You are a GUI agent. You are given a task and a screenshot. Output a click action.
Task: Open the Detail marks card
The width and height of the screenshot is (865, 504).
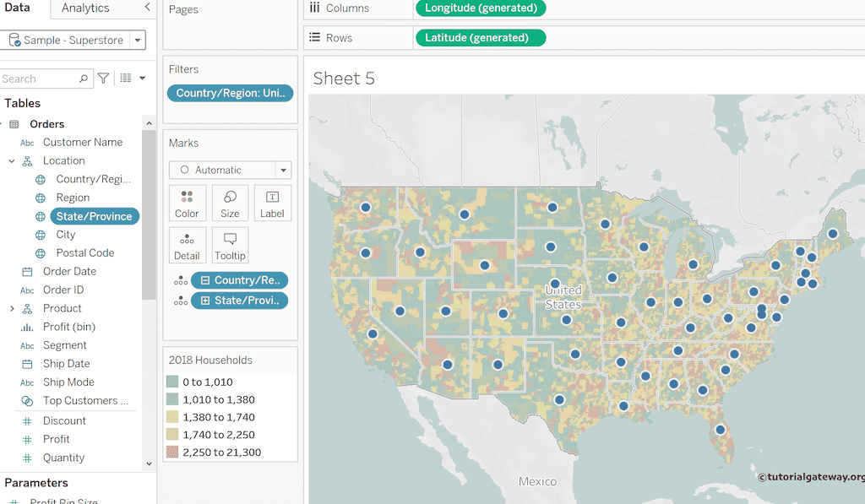[x=187, y=246]
